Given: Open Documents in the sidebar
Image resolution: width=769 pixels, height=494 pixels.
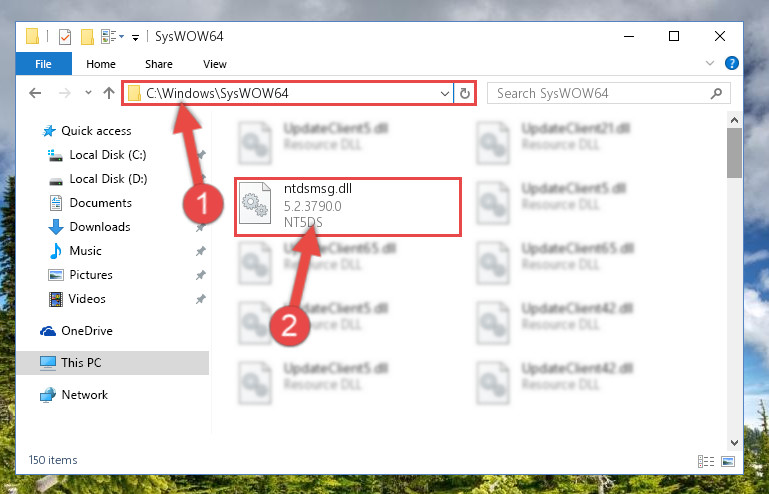Looking at the screenshot, I should [101, 203].
